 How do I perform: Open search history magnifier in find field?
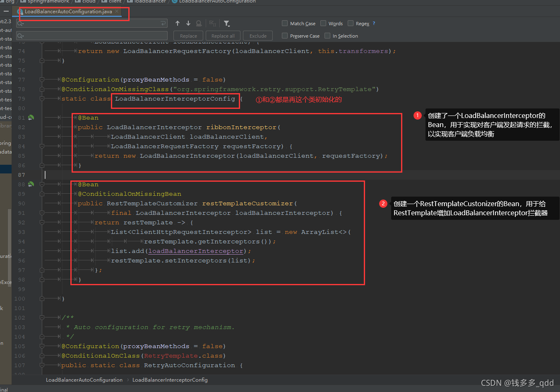pos(21,24)
